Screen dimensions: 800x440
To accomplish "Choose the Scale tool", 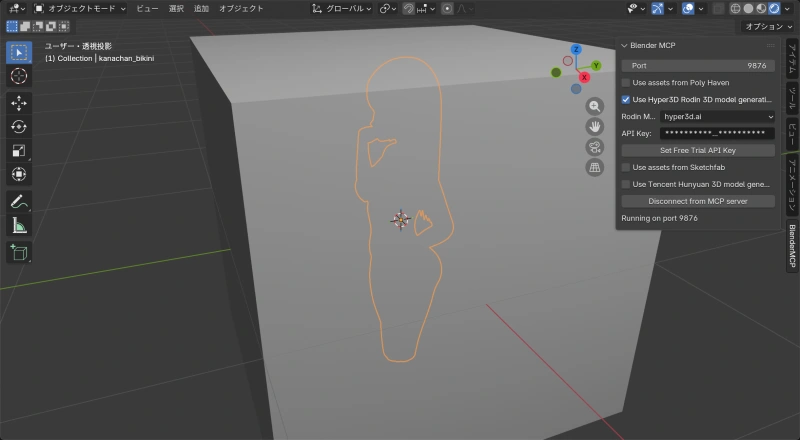I will pyautogui.click(x=19, y=151).
